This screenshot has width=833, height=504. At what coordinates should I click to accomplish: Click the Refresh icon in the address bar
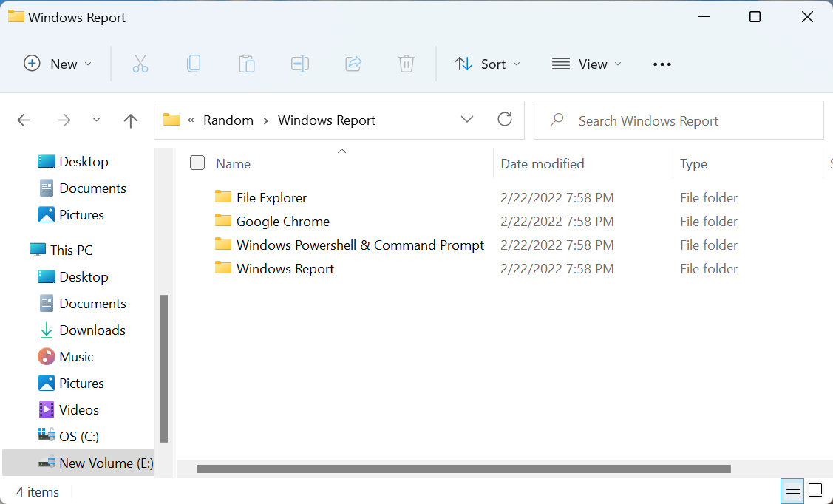505,119
